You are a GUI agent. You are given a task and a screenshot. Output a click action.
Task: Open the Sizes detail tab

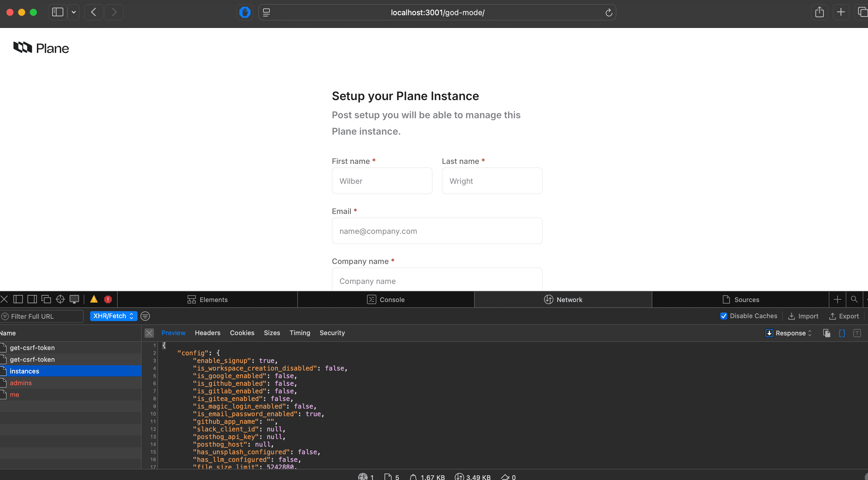(272, 333)
